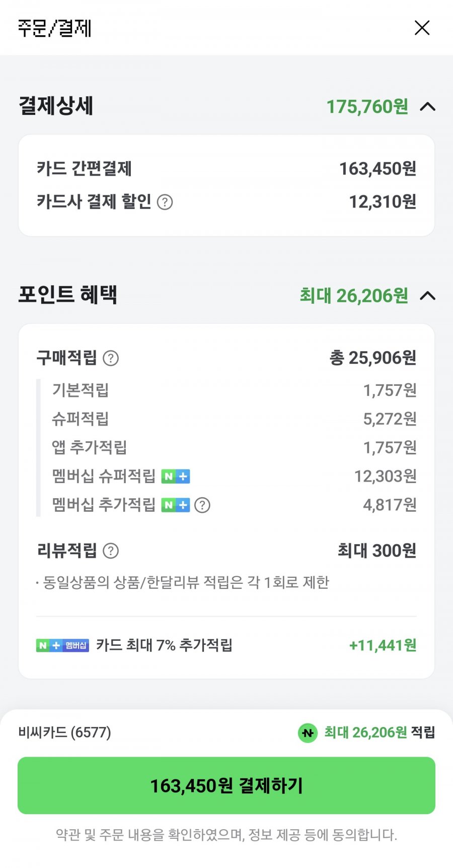Open help icon next to 멤버십 추가적립

pos(202,505)
